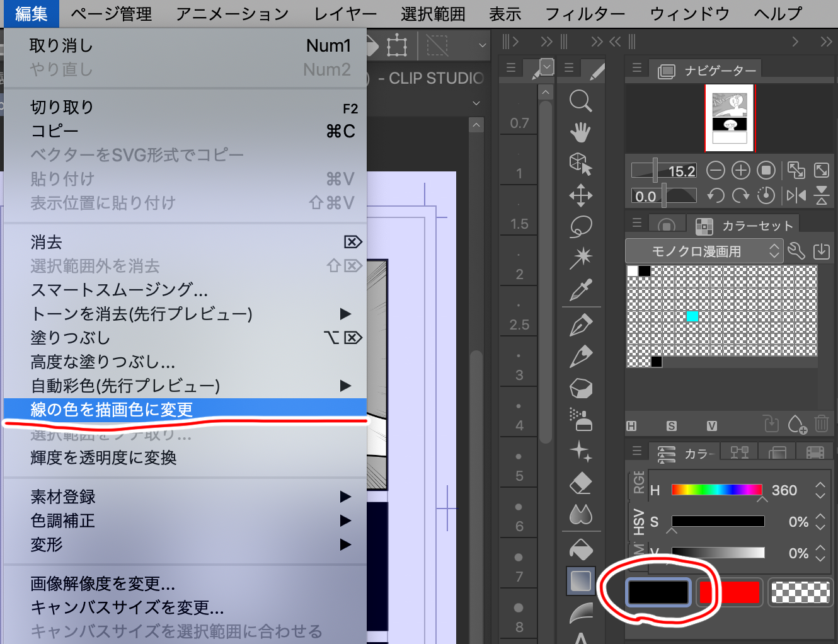Click the flip horizontal button in Navigator

796,196
